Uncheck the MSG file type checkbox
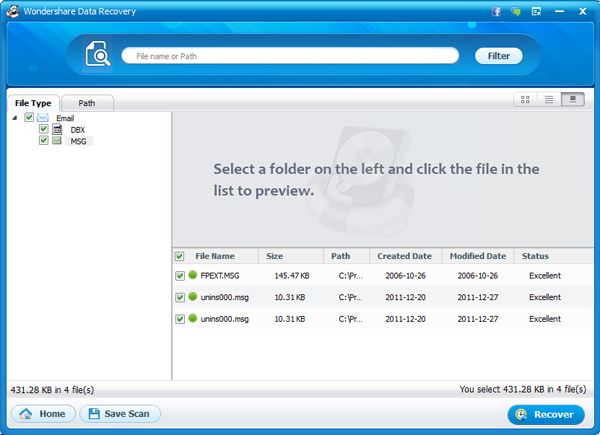Screen dimensions: 600x435 [x=43, y=141]
